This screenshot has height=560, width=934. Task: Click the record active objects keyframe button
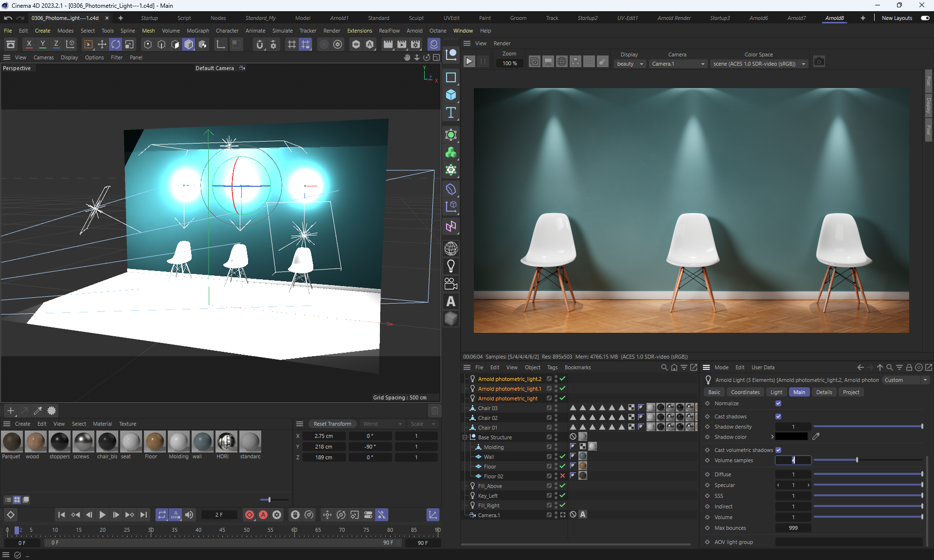[x=250, y=515]
